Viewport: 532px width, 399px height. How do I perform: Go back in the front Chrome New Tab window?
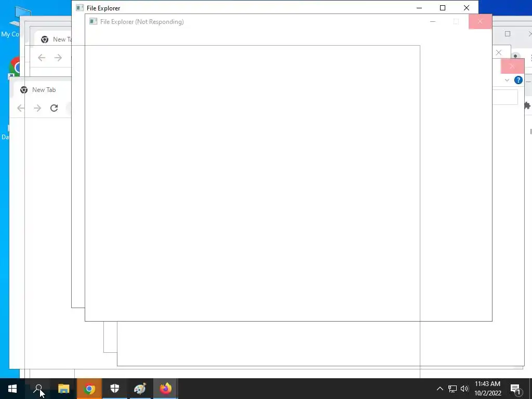pos(21,108)
